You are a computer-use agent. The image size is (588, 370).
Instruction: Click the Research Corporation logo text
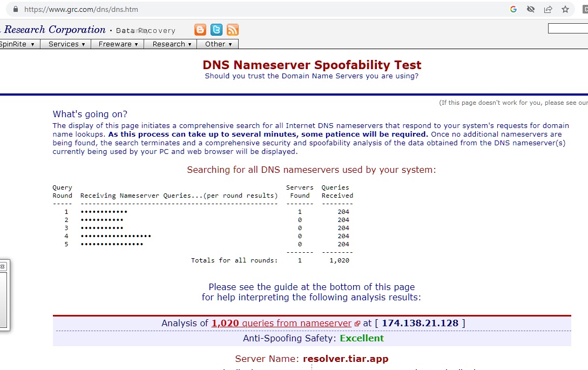pyautogui.click(x=55, y=29)
